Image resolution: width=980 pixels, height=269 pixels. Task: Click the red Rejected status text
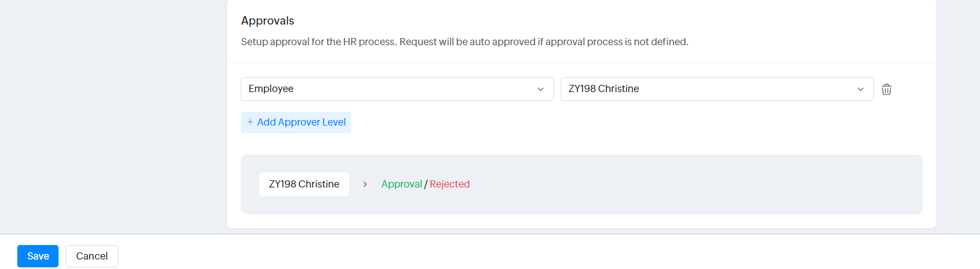(450, 184)
